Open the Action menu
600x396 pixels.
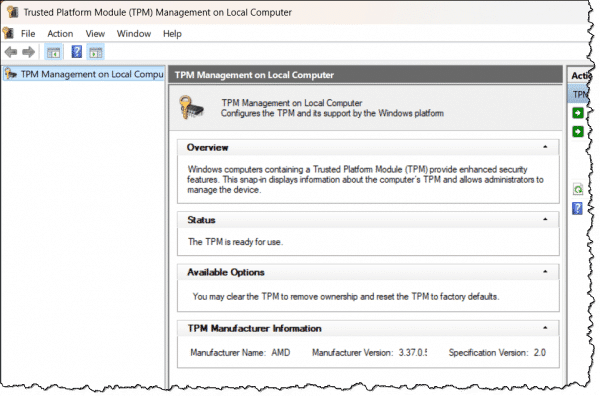coord(60,34)
